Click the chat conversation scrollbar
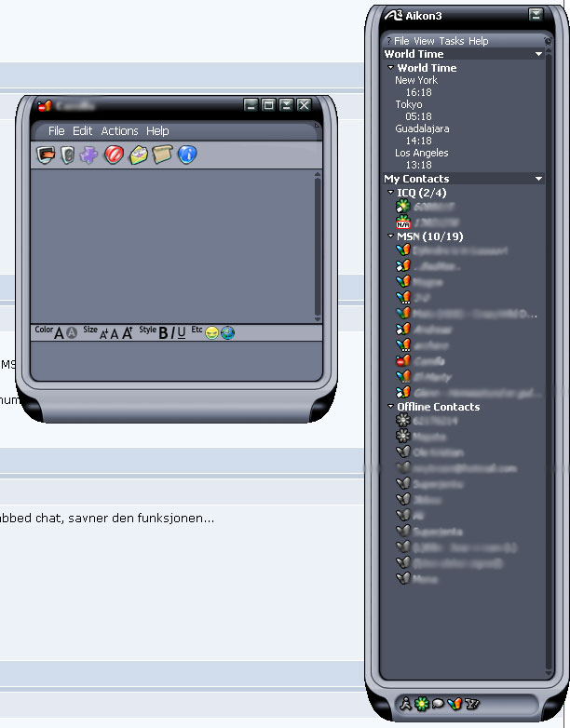This screenshot has width=570, height=728. point(318,247)
